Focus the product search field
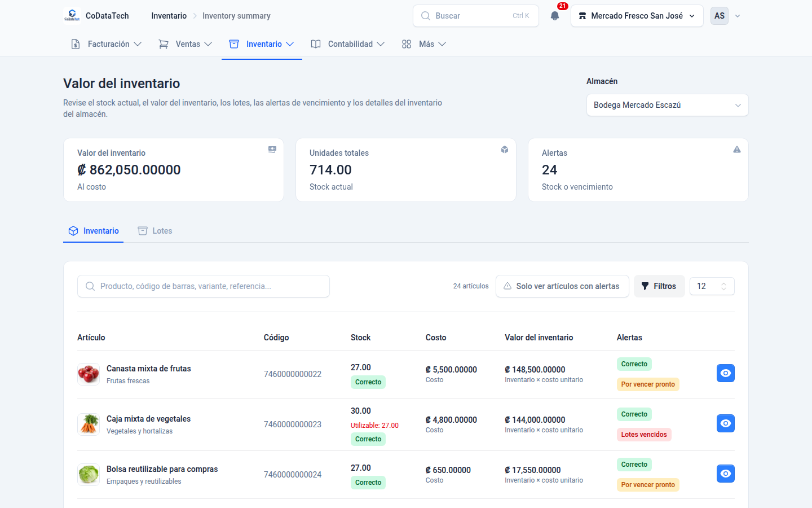This screenshot has width=812, height=508. coord(204,286)
